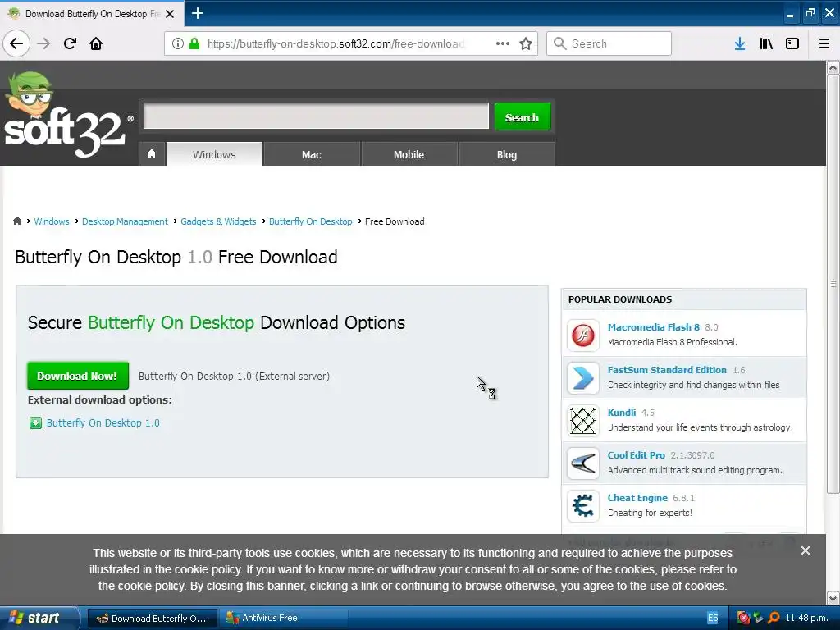The width and height of the screenshot is (840, 630).
Task: Bookmark this page with the star
Action: [526, 43]
